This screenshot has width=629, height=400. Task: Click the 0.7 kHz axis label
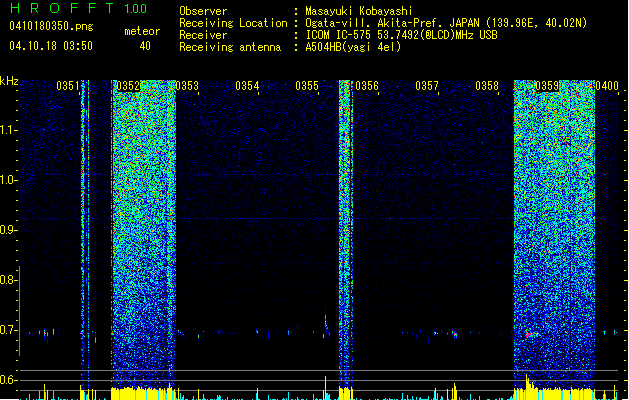point(8,330)
